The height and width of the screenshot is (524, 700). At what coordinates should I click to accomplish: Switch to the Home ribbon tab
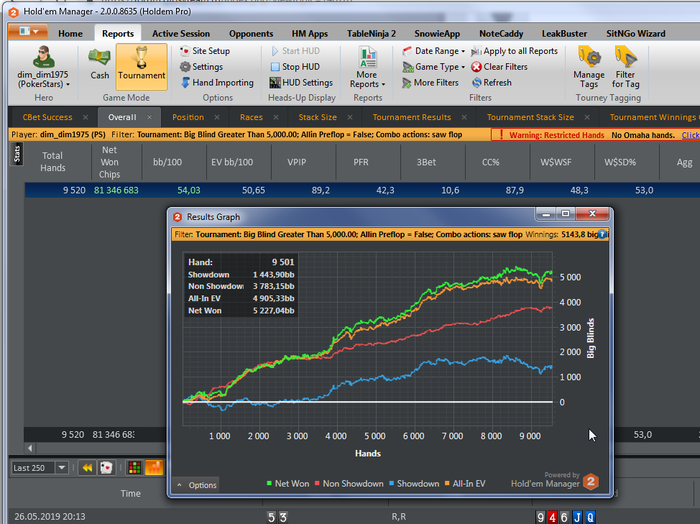pyautogui.click(x=70, y=33)
